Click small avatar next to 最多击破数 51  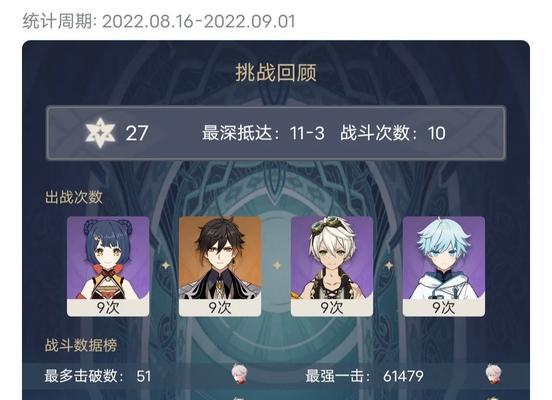point(239,374)
